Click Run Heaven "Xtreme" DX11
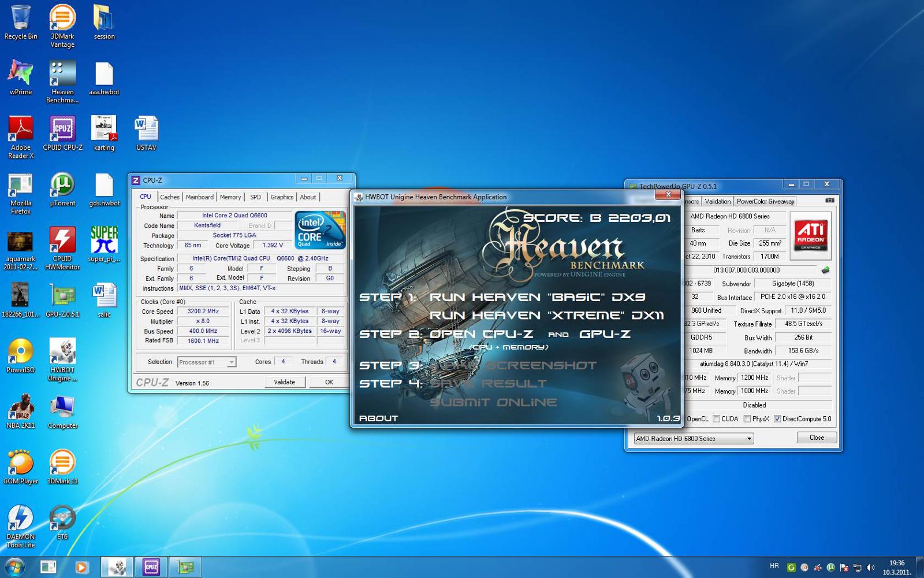924x578 pixels. [546, 316]
